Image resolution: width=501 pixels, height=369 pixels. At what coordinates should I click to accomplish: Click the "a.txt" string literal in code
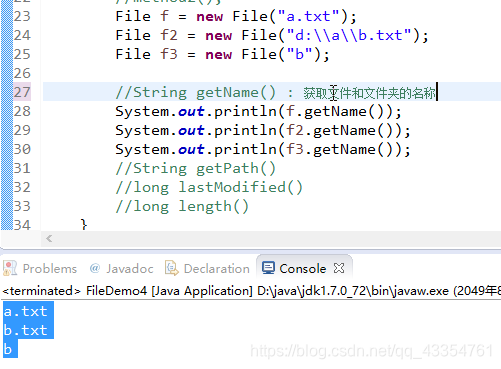[x=308, y=16]
